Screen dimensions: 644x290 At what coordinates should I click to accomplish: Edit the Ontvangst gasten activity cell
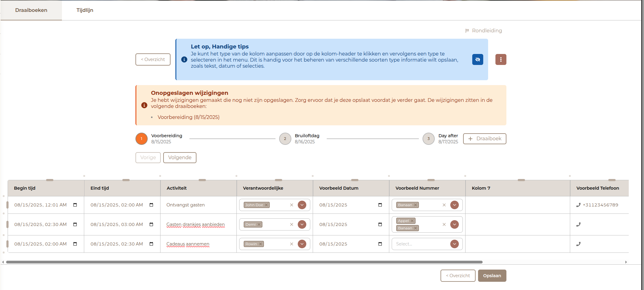[199, 205]
